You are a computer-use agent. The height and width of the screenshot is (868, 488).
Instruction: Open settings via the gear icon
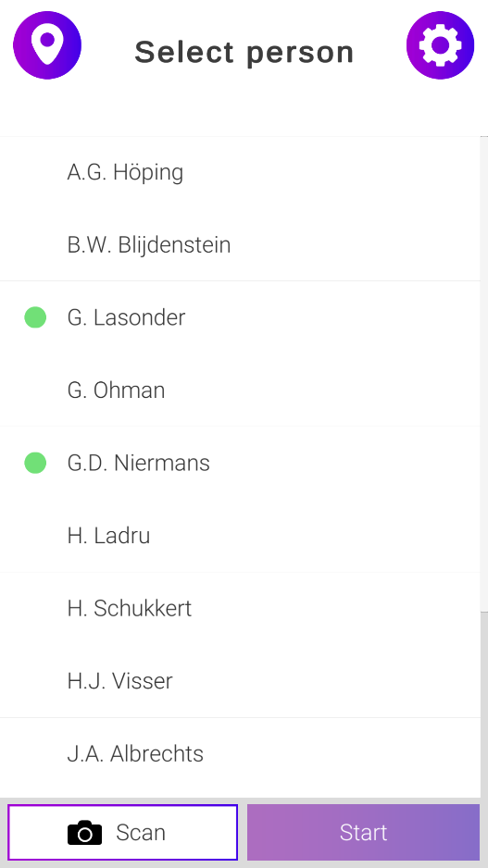[441, 45]
